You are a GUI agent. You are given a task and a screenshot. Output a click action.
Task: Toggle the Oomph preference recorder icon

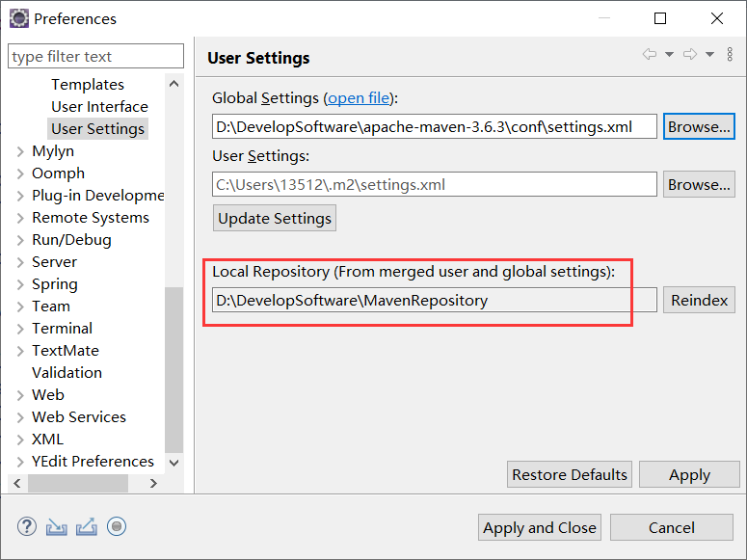click(117, 526)
